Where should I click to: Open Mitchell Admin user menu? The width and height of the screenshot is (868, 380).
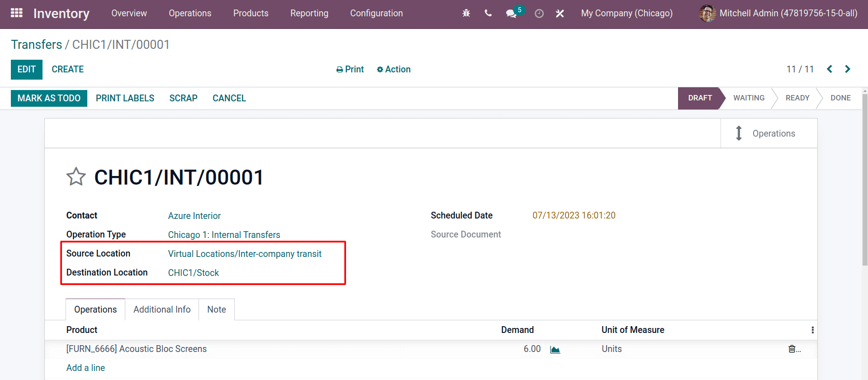pyautogui.click(x=778, y=14)
